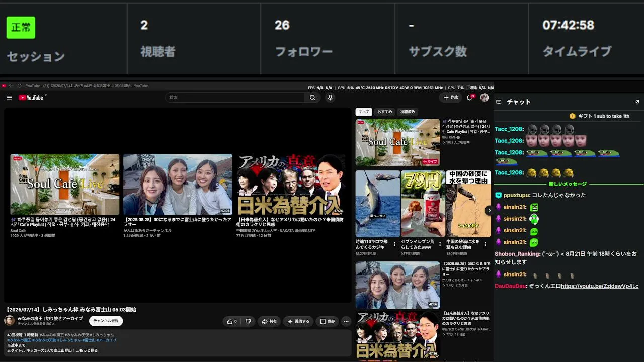Click ppuxtupu's chat badge
The width and height of the screenshot is (644, 362).
(498, 195)
